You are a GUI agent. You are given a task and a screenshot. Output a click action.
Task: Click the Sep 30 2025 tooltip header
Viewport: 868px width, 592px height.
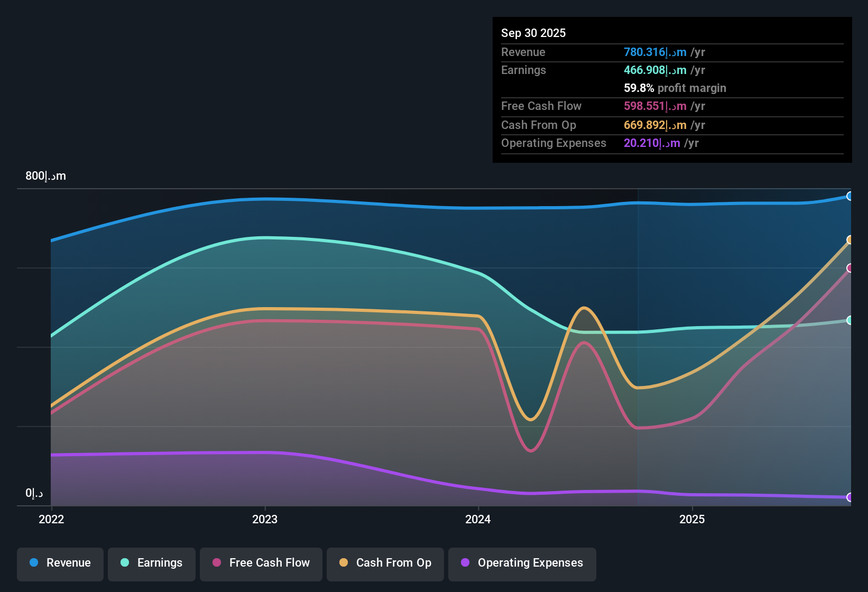[533, 33]
